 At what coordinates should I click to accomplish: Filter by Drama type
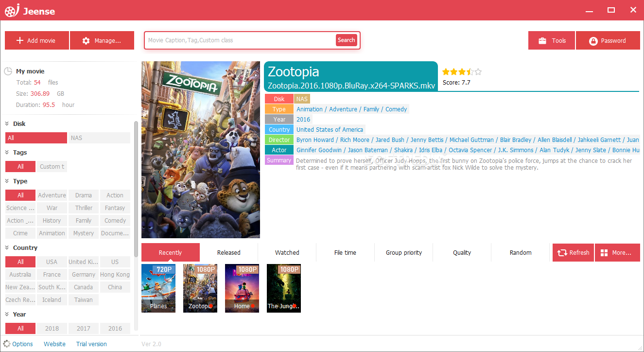coord(84,195)
